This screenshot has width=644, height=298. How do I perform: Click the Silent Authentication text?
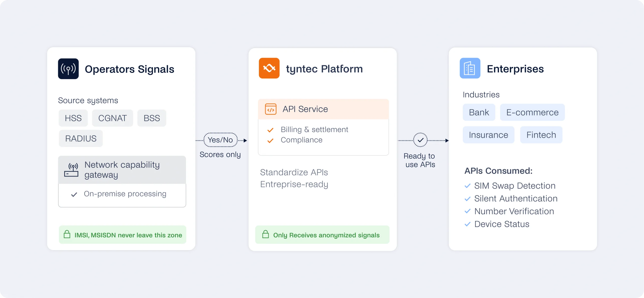tap(516, 198)
